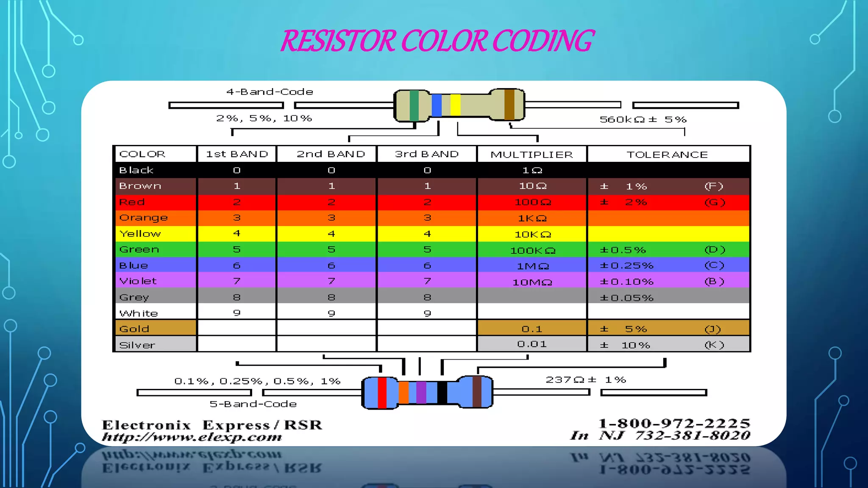Select the Blue color row label
The width and height of the screenshot is (868, 488).
pos(134,266)
